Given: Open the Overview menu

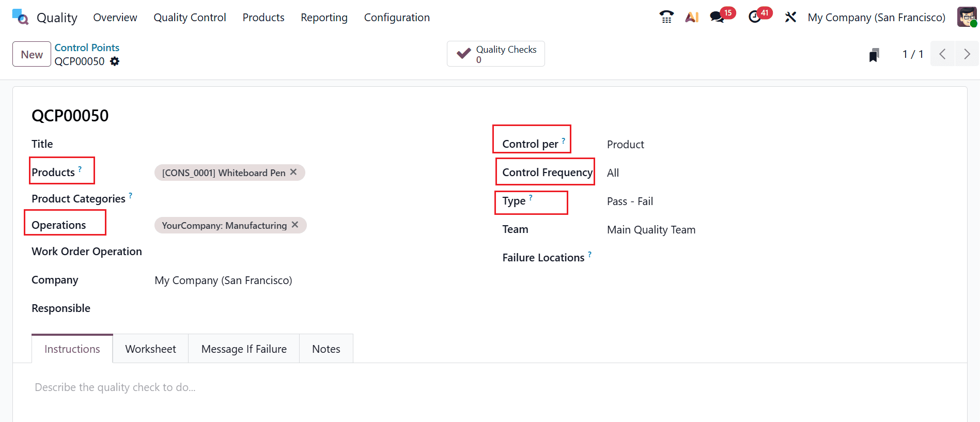Looking at the screenshot, I should point(115,17).
